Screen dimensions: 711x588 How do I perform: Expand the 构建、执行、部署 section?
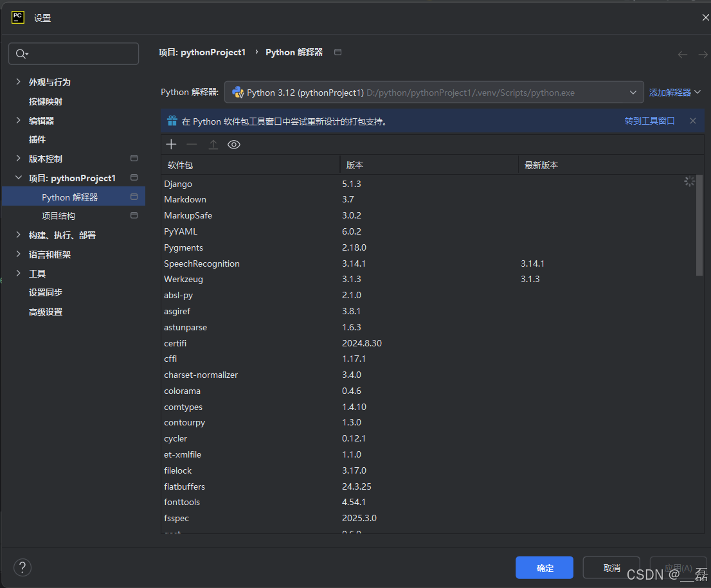pos(18,235)
